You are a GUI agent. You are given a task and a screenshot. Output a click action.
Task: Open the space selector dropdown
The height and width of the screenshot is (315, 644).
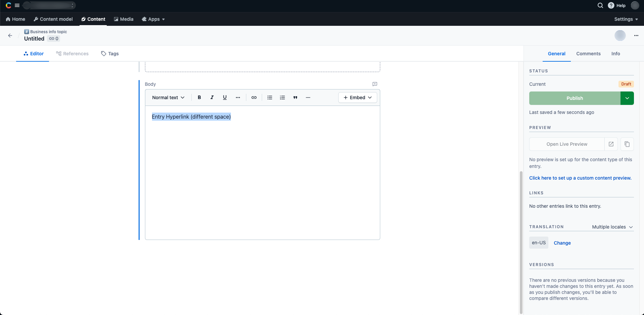[x=49, y=5]
